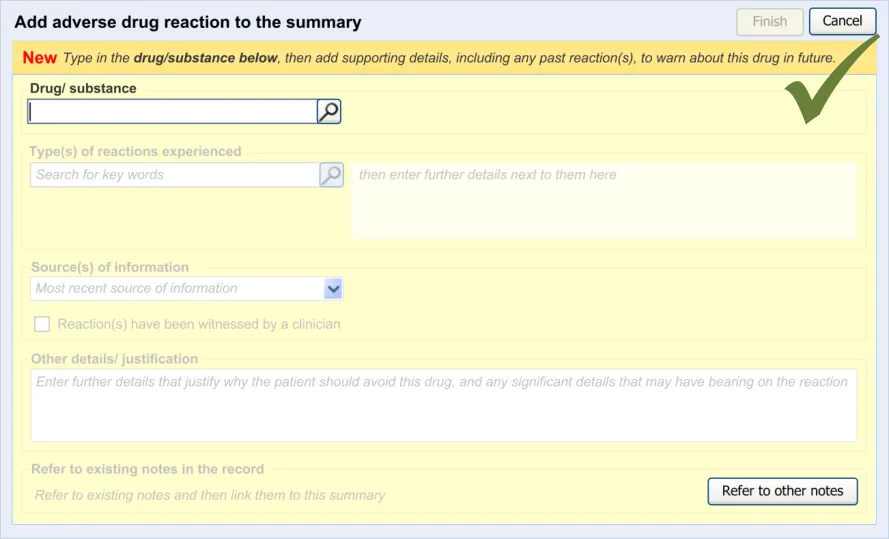The width and height of the screenshot is (889, 539).
Task: Click the 'Refer to existing notes in the record' heading
Action: 147,469
